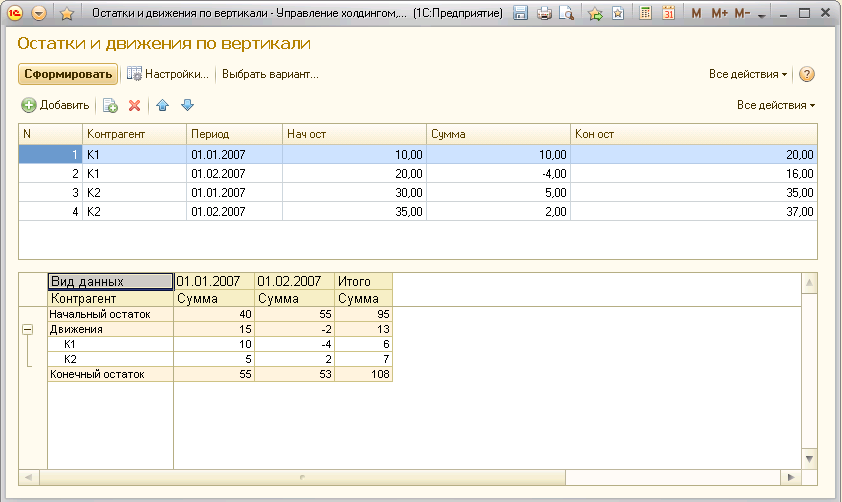Open main menu dropdown in title bar
This screenshot has height=502, width=842.
click(x=39, y=14)
